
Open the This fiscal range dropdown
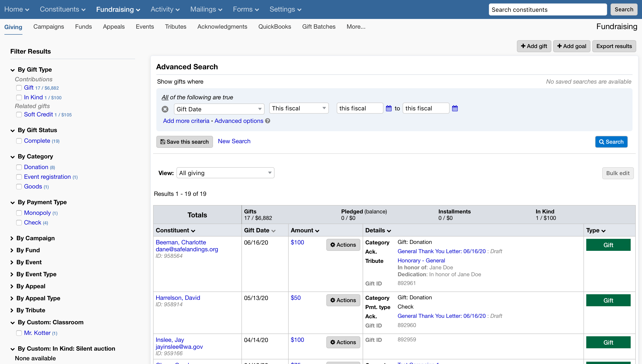coord(299,109)
